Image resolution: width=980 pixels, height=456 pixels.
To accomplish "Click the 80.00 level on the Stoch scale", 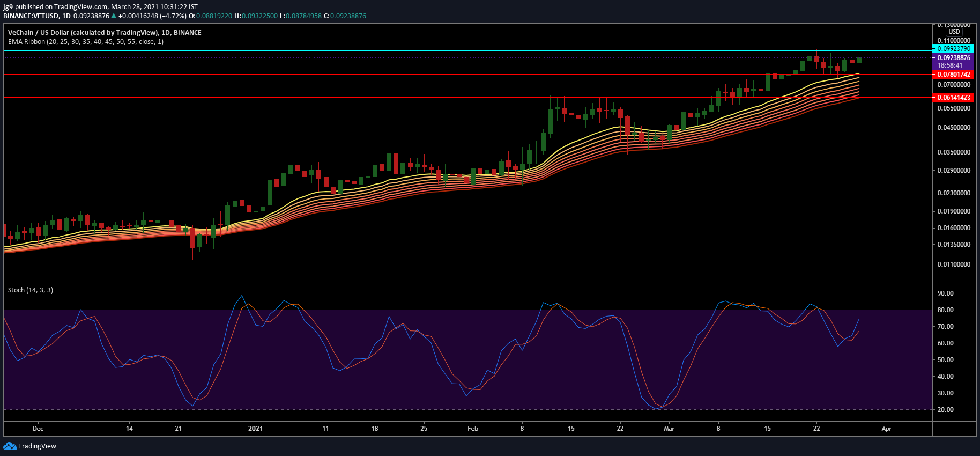I will coord(946,310).
